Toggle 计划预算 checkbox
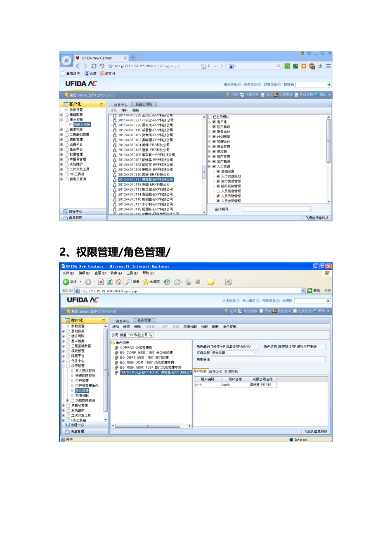Viewport: 392px width, 555px height. click(214, 137)
